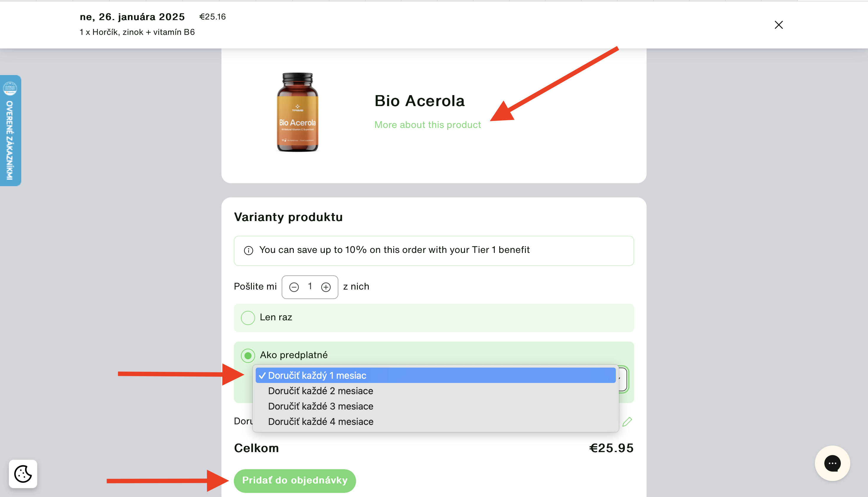Click the info icon in Tier 1 notice
This screenshot has width=868, height=497.
[x=249, y=251]
